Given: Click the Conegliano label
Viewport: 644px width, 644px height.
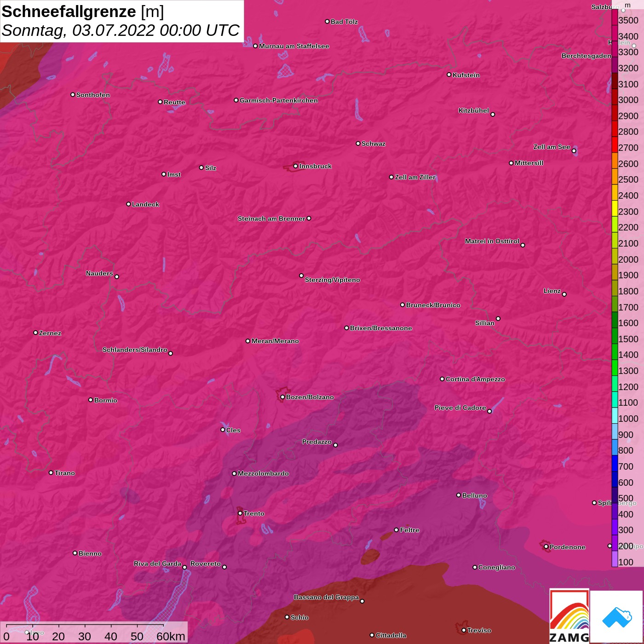Looking at the screenshot, I should [x=497, y=567].
